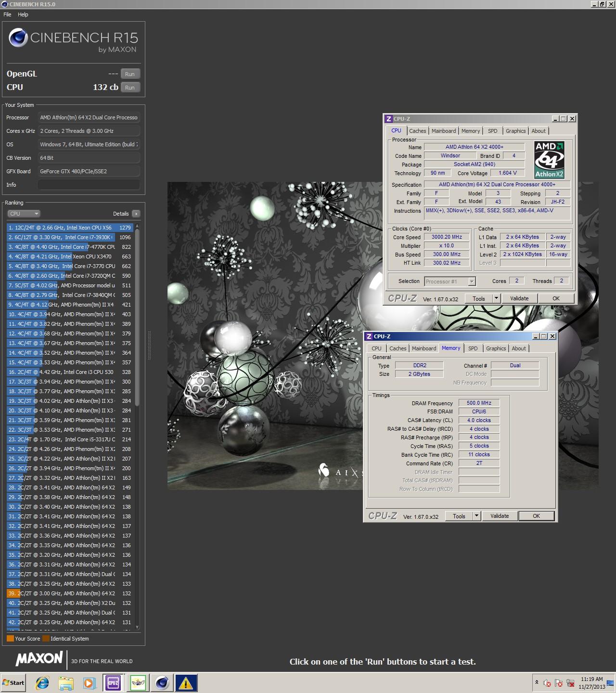Open the CPU ranking type dropdown
Image resolution: width=616 pixels, height=693 pixels.
coord(24,214)
